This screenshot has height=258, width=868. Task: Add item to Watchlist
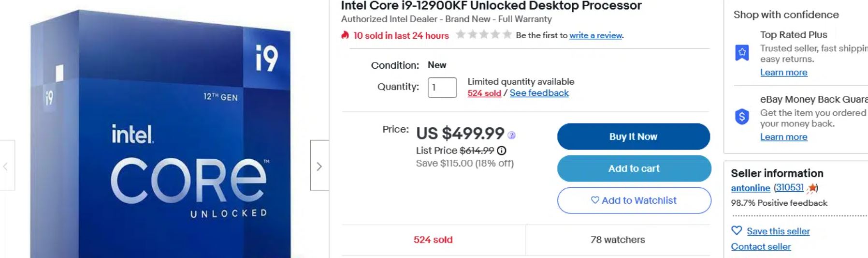click(x=634, y=200)
